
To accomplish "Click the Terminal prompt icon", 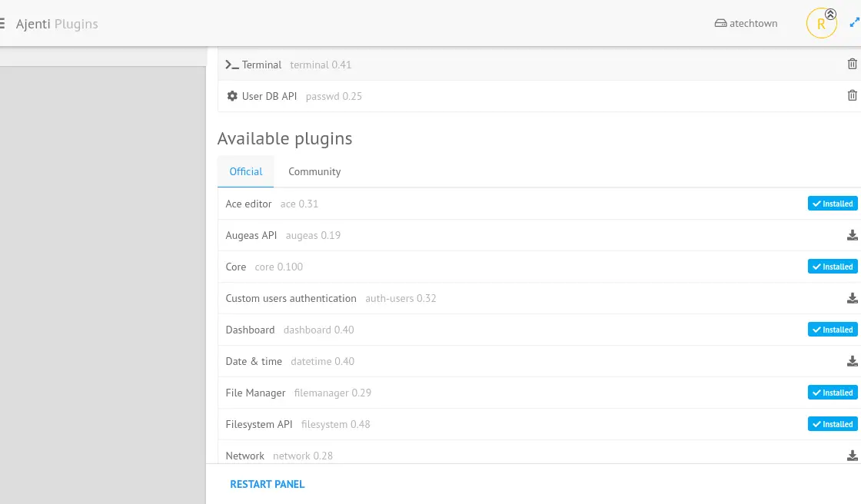I will pyautogui.click(x=231, y=65).
